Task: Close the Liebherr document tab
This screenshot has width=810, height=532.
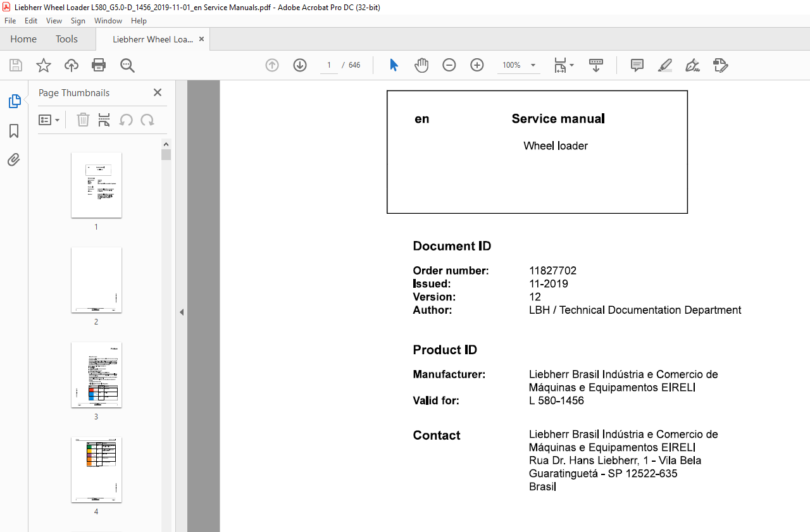Action: [201, 39]
